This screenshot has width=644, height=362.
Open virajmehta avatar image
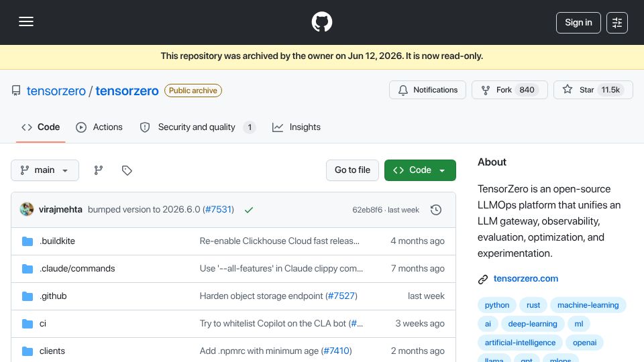(27, 209)
